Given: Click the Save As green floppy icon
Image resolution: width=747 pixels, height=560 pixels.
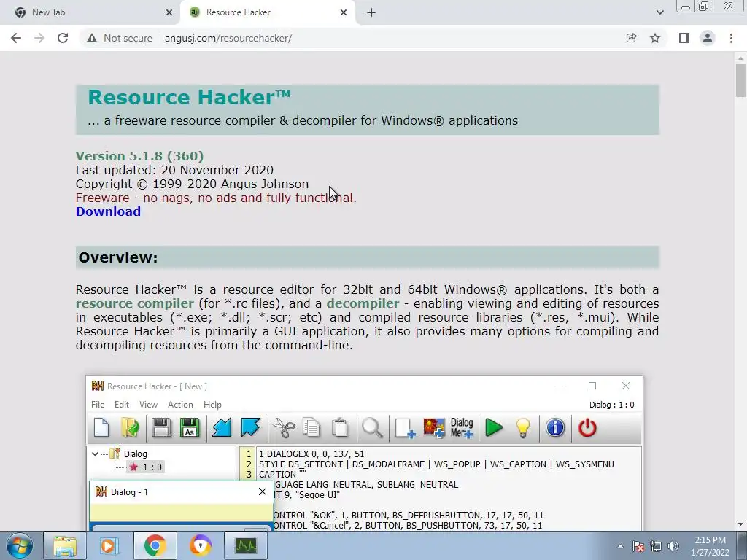Looking at the screenshot, I should 190,427.
